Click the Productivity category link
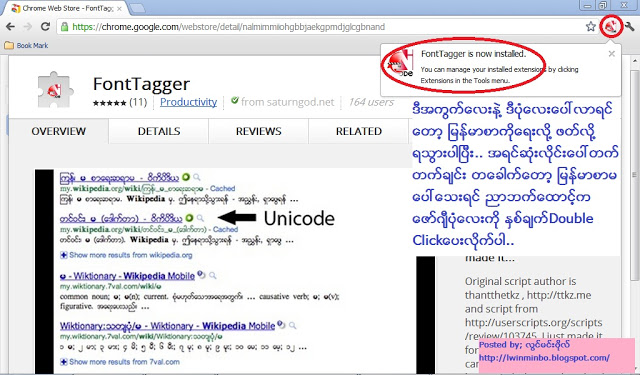Viewport: 640px width, 375px height. 188,102
